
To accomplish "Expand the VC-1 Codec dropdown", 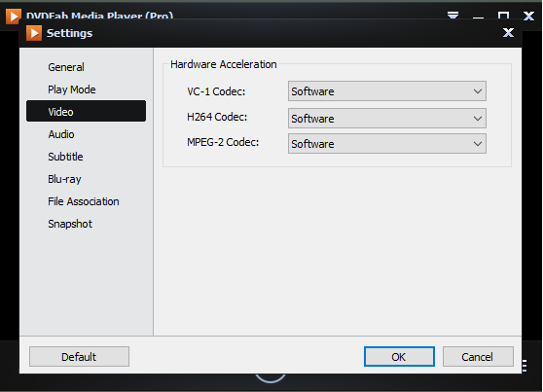I will [387, 91].
